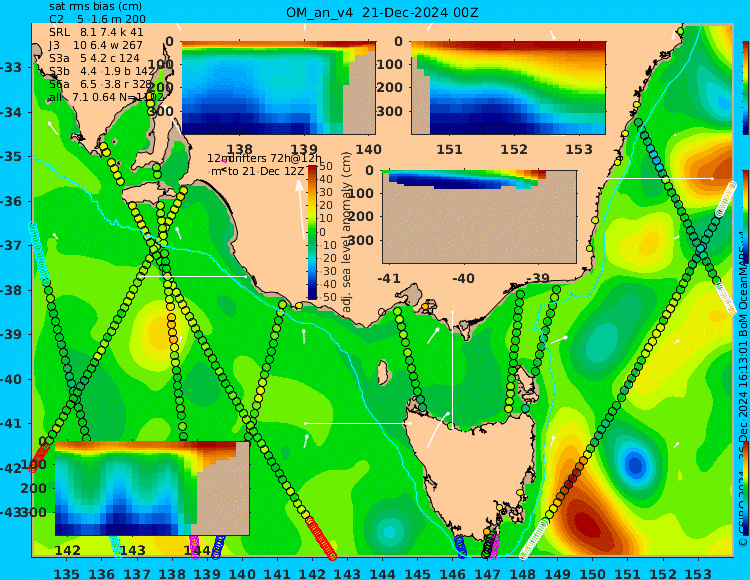Click longitude label 146
Screen dimensions: 750x580
coord(452,573)
